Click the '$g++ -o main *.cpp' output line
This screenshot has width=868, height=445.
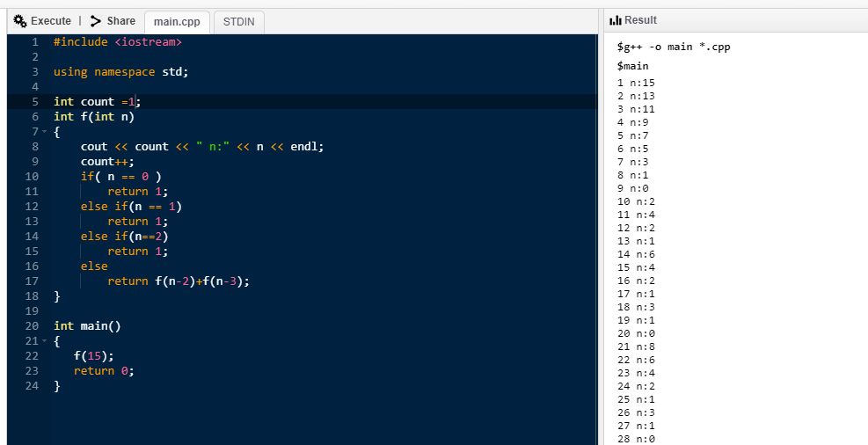[x=674, y=47]
